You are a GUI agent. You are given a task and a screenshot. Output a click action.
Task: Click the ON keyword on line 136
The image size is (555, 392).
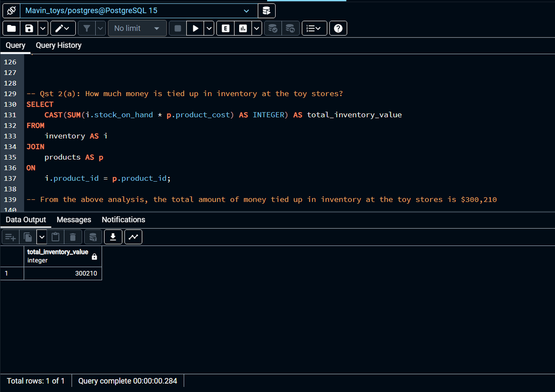tap(31, 168)
